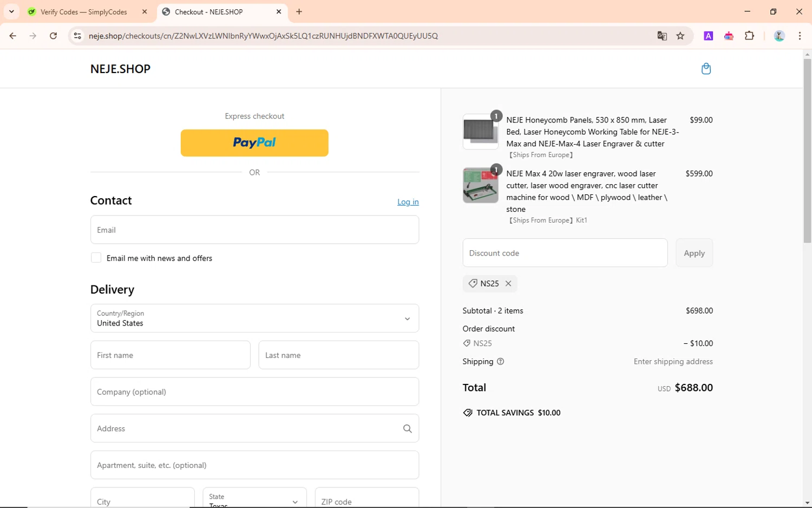The image size is (812, 508).
Task: Open the SimplyCodes extension icon in toolbar
Action: point(729,36)
